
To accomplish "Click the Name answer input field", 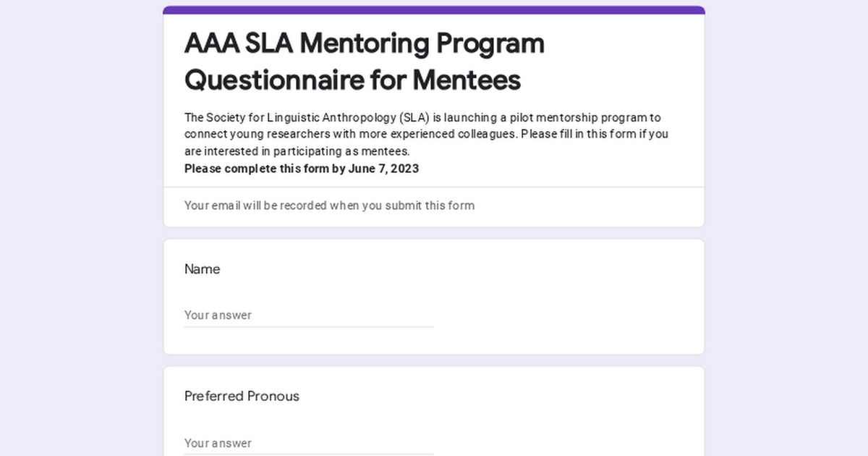I will coord(309,315).
